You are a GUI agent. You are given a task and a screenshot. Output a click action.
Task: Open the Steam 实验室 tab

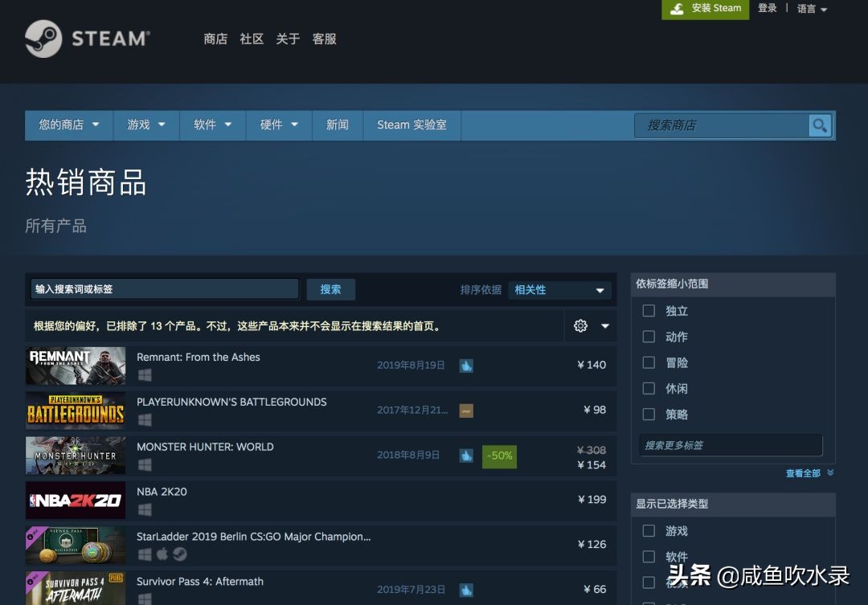click(411, 125)
